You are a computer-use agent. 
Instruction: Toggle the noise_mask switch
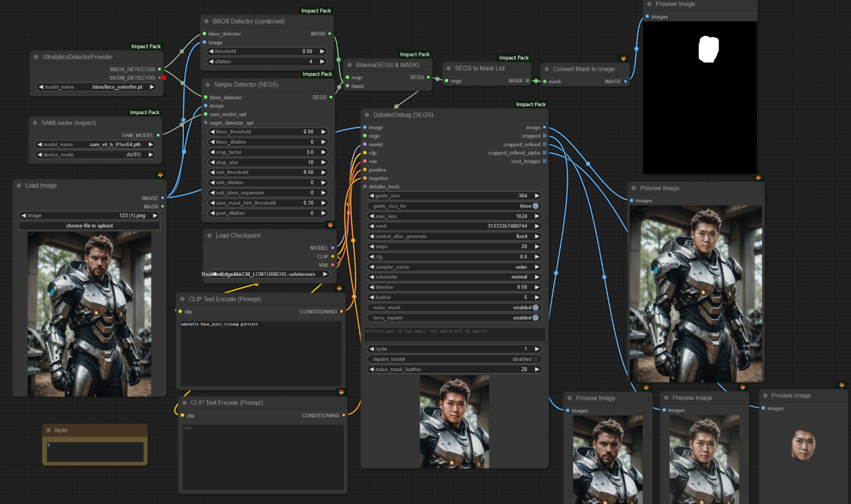coord(536,307)
